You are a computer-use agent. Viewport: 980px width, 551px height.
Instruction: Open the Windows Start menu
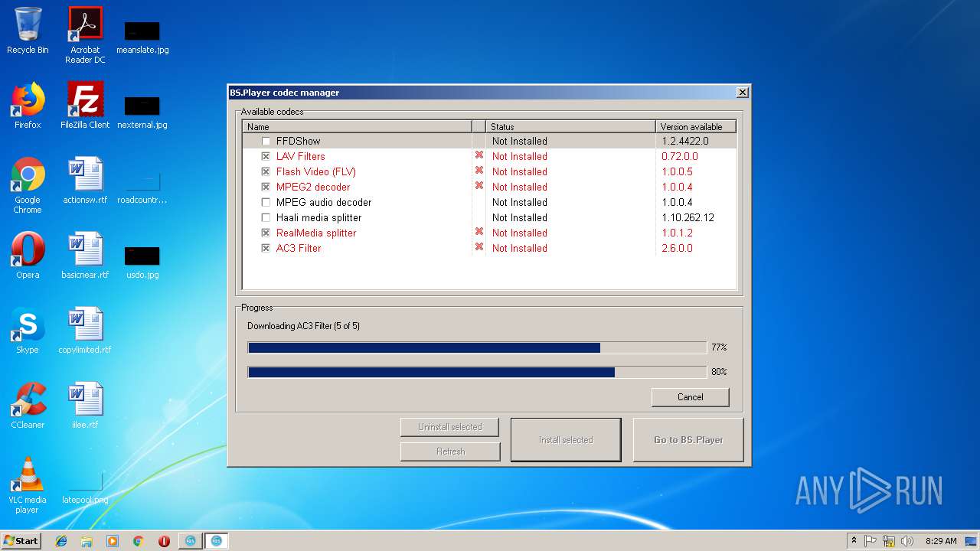tap(21, 541)
